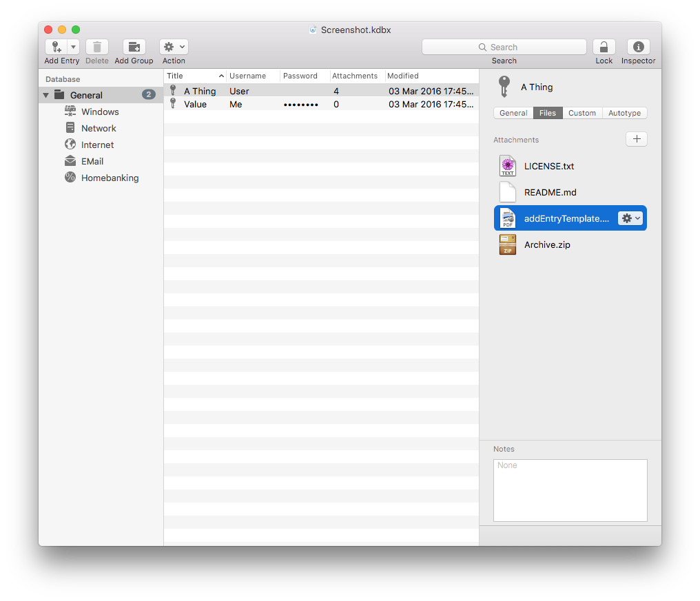Add a new attachment with plus button
The height and width of the screenshot is (601, 700).
click(636, 139)
